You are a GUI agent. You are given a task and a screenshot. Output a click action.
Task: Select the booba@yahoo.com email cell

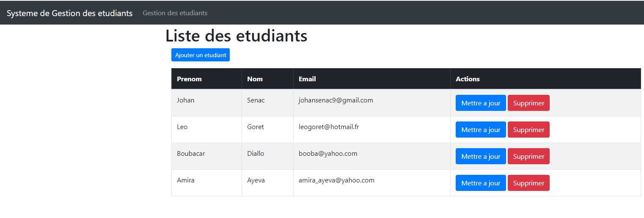click(x=328, y=154)
